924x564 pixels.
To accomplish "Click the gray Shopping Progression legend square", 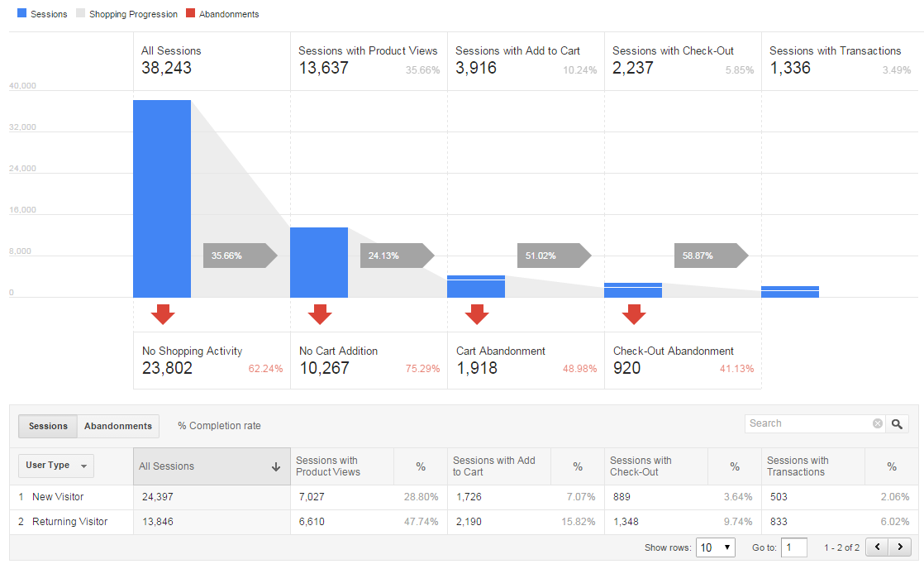I will click(79, 13).
